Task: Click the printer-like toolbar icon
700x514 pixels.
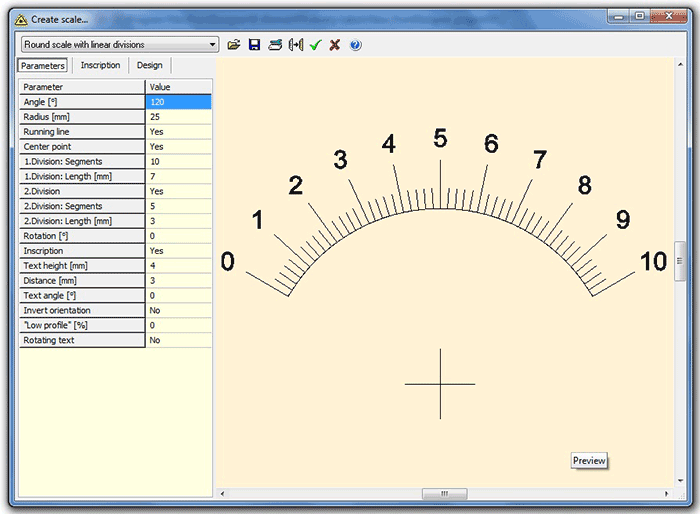Action: pos(275,45)
